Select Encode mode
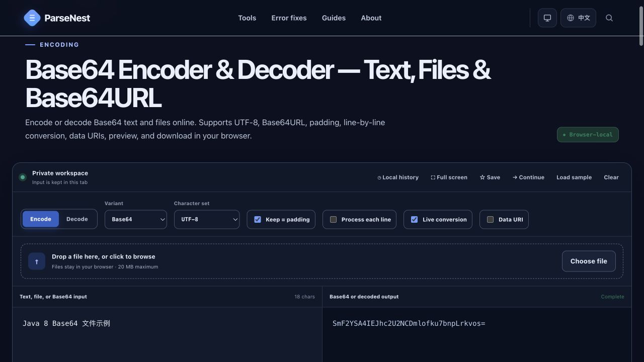The image size is (644, 362). point(41,219)
